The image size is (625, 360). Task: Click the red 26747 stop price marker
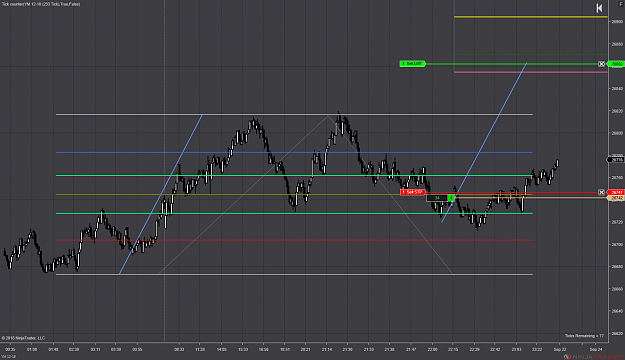617,192
